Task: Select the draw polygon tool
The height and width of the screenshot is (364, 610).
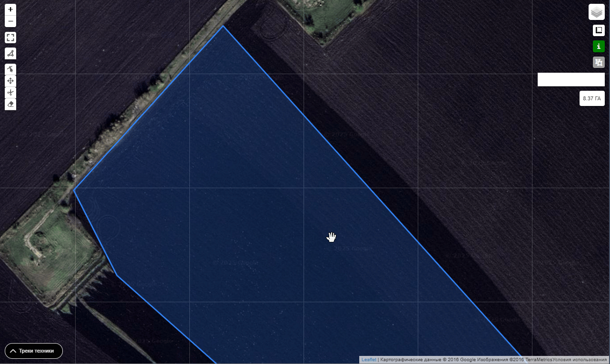Action: 10,53
